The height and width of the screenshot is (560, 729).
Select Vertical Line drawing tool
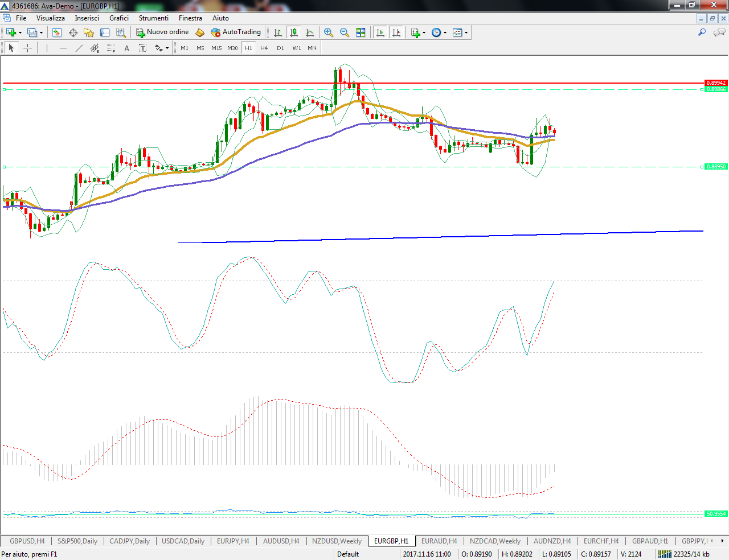pos(47,48)
